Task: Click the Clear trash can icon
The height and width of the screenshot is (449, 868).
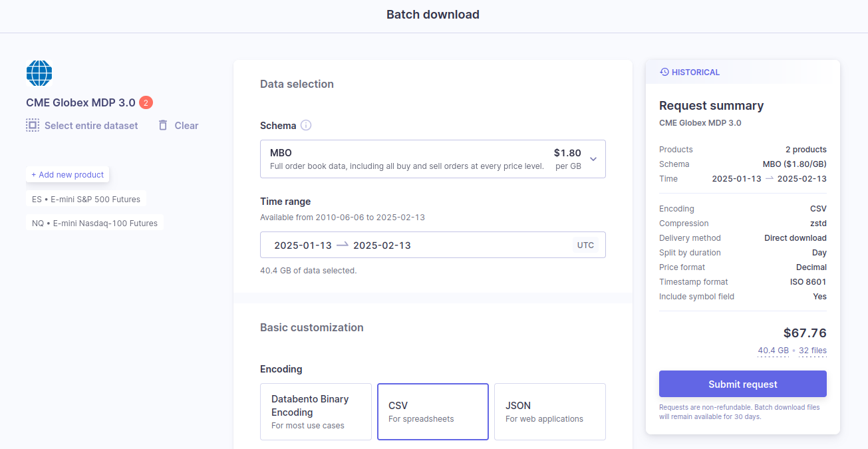Action: coord(163,125)
